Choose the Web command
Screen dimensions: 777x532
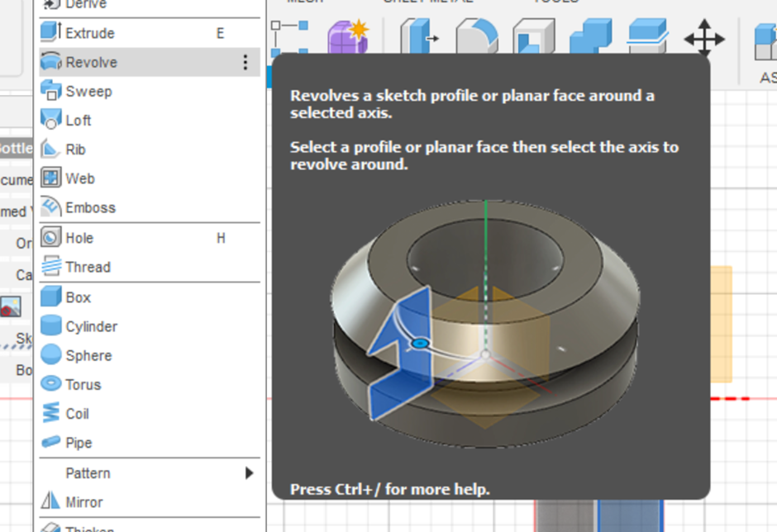coord(149,178)
